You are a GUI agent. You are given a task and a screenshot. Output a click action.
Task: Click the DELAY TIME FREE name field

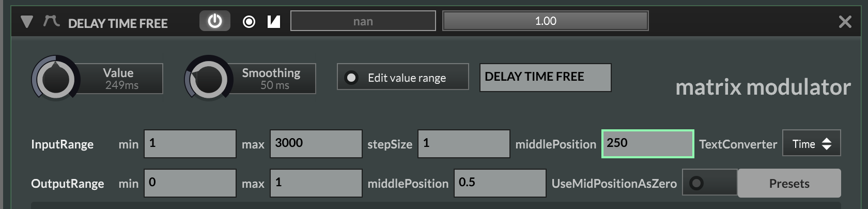pyautogui.click(x=545, y=77)
